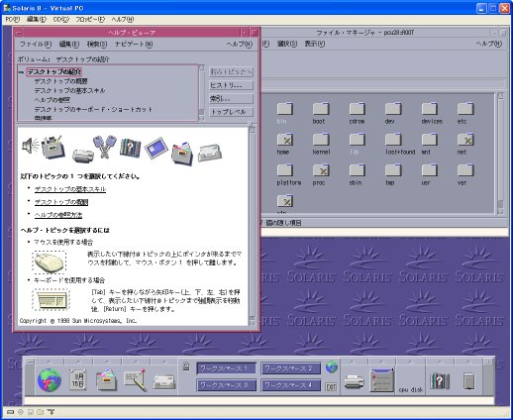Select the sbin folder in File Manager
513x420 pixels.
click(x=358, y=174)
